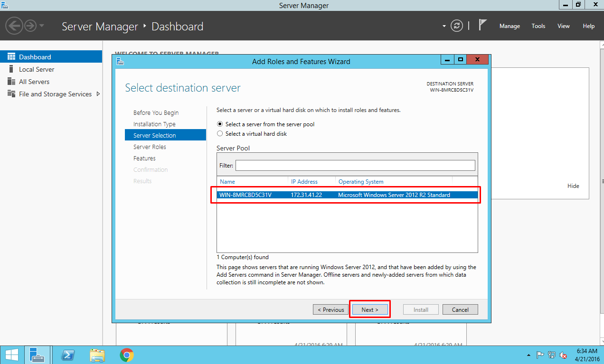This screenshot has height=364, width=604.
Task: Click the Action Center flag in the tray
Action: (x=540, y=355)
